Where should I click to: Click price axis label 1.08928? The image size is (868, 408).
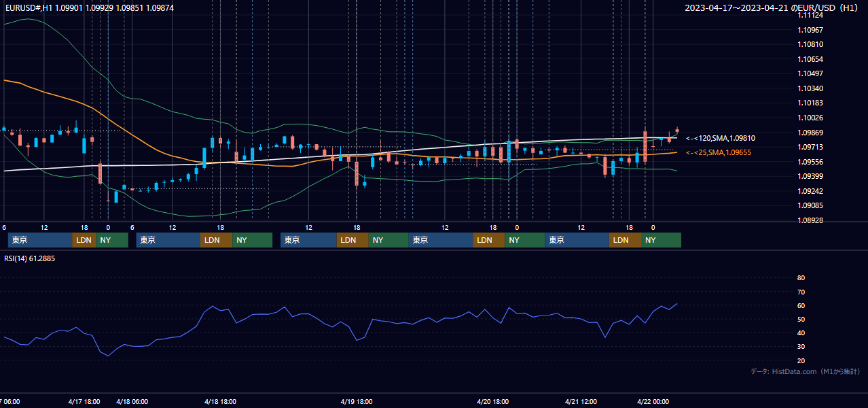[810, 220]
